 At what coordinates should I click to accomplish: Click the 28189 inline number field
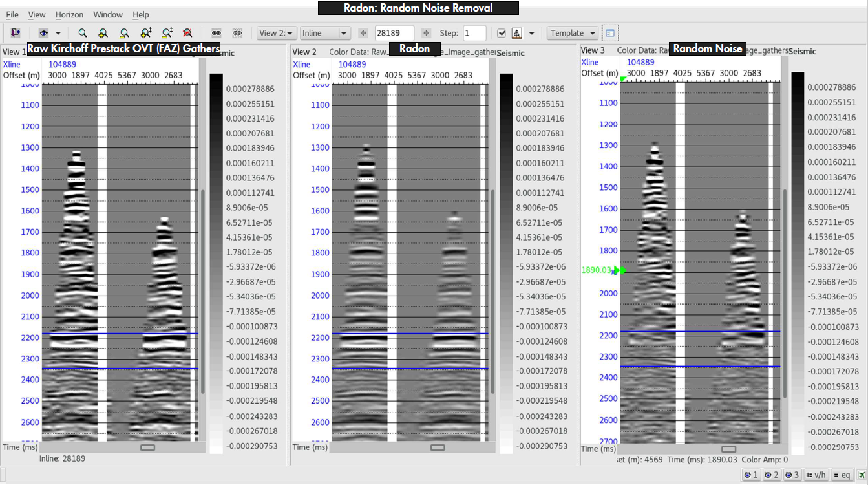[394, 32]
